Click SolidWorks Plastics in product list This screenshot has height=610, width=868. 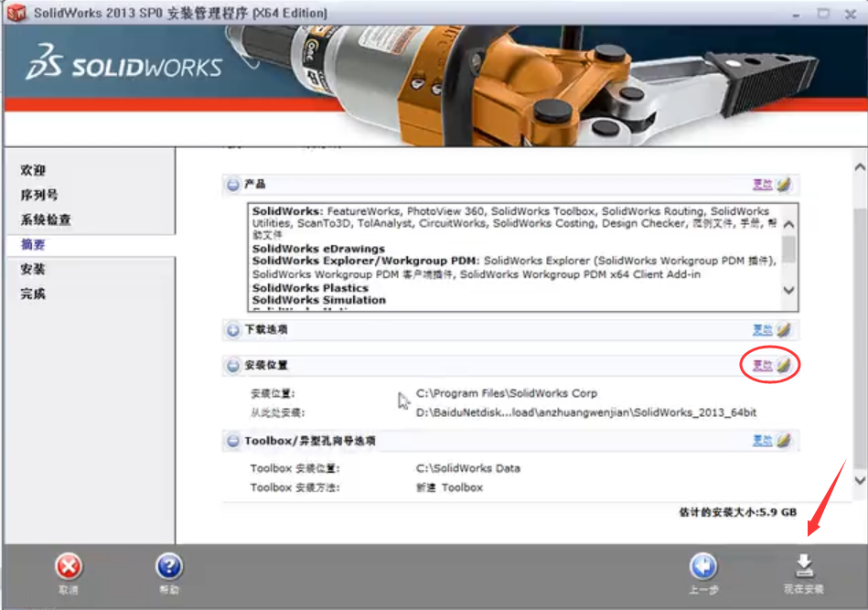point(310,288)
